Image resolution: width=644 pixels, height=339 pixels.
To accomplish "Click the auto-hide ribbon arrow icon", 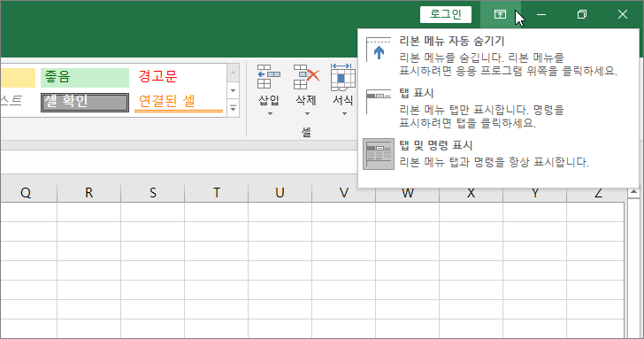I will 379,50.
